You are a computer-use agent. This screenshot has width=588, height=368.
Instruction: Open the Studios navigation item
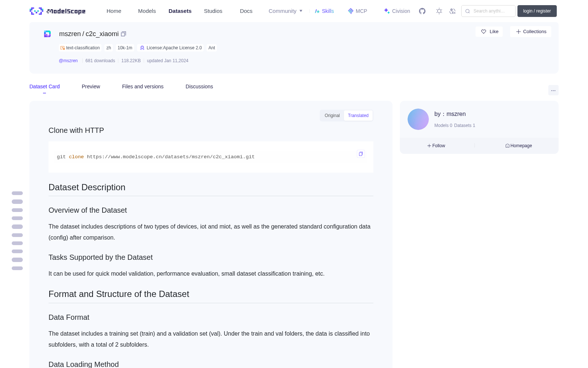[x=213, y=11]
